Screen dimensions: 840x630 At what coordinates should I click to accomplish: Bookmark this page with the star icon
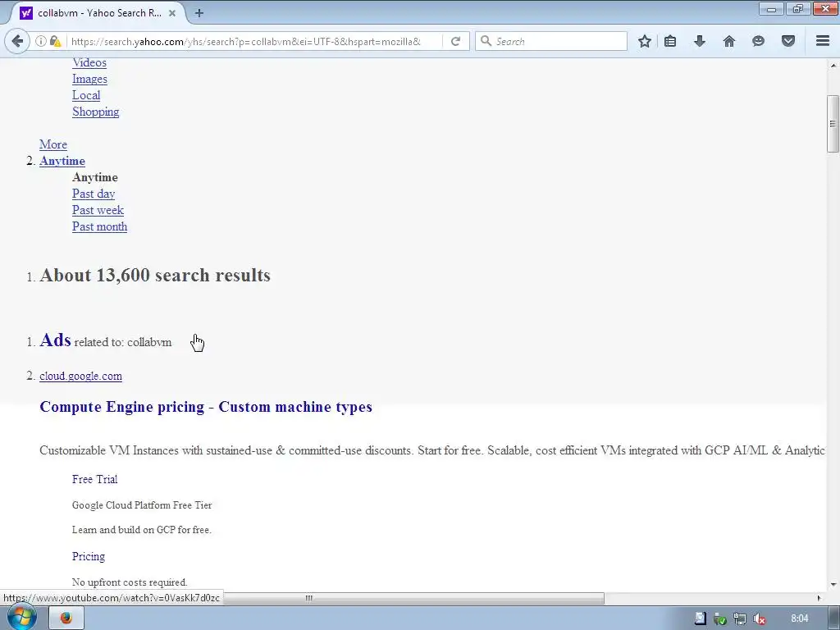point(645,41)
